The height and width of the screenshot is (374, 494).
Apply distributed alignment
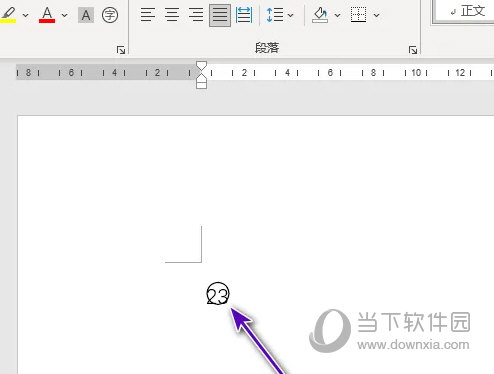(244, 15)
